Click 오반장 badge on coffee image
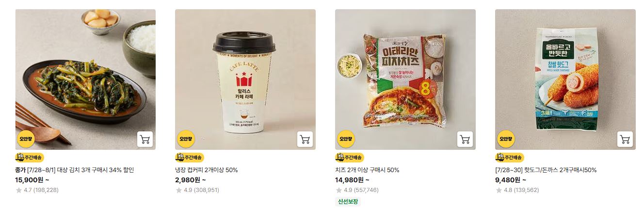The image size is (644, 208). (186, 139)
